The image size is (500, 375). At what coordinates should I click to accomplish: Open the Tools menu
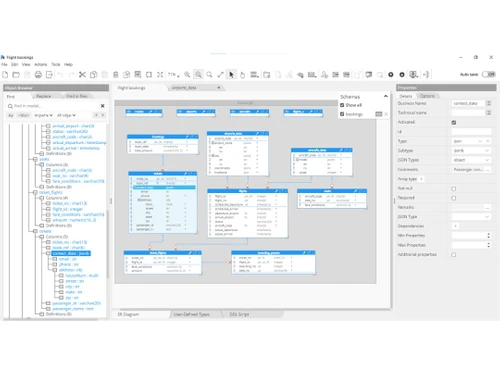(56, 64)
